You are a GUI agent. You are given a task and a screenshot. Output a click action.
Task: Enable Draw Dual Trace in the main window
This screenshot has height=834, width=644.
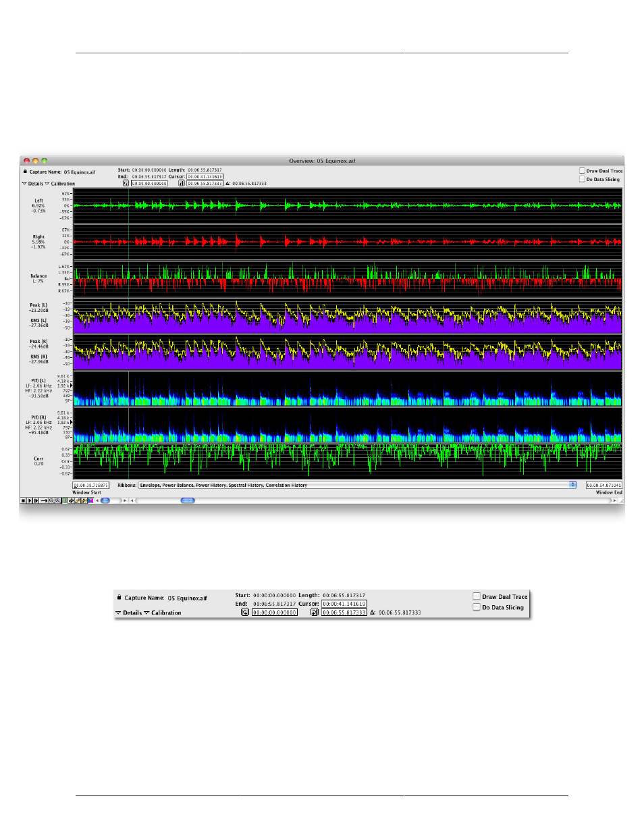(x=582, y=171)
